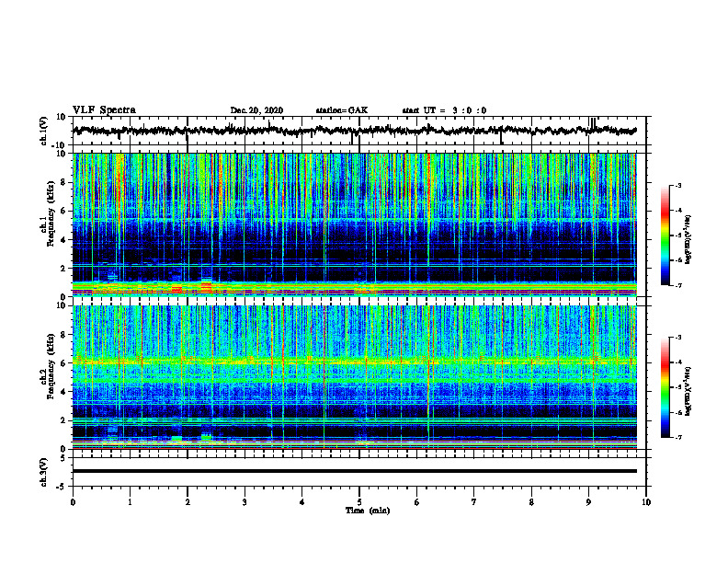Click time axis tick label "2"
The image size is (728, 563).
pyautogui.click(x=188, y=502)
